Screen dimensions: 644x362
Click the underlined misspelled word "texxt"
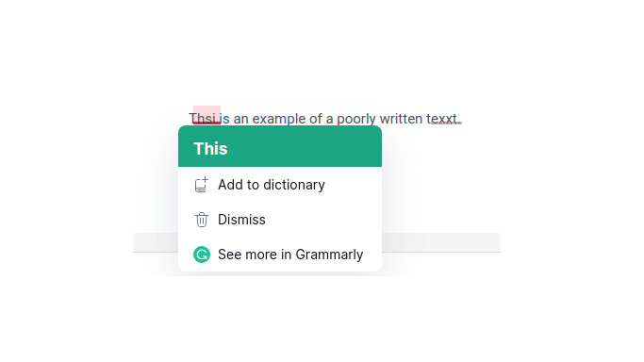click(441, 119)
